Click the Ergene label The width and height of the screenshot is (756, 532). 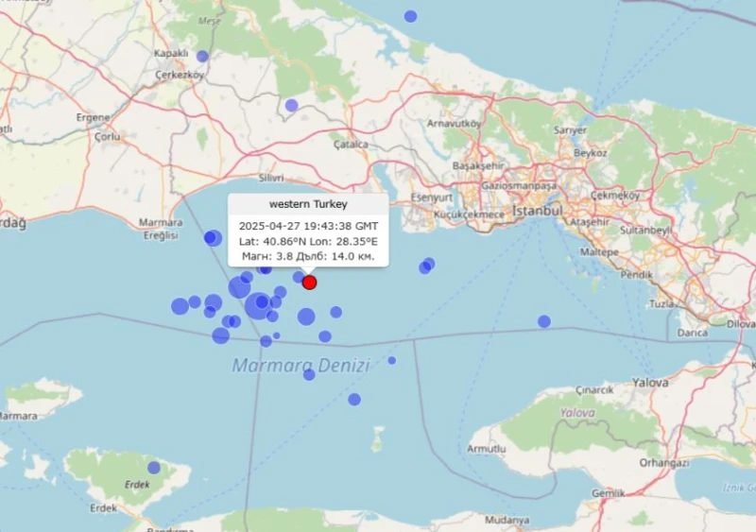[93, 117]
